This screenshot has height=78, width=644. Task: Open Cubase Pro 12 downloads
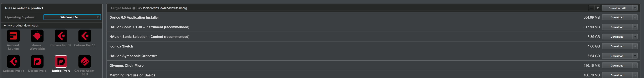click(61, 36)
